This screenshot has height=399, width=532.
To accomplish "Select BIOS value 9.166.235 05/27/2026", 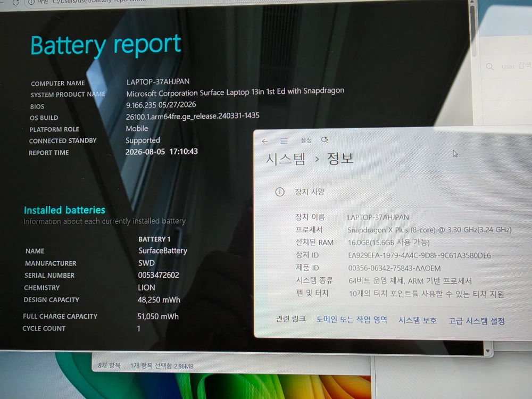I will 161,105.
